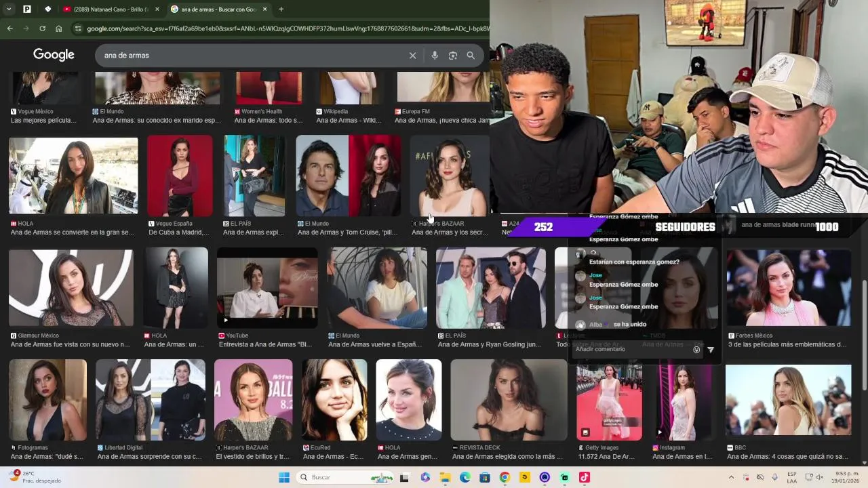This screenshot has width=868, height=488.
Task: Open a new browser tab
Action: click(x=281, y=9)
